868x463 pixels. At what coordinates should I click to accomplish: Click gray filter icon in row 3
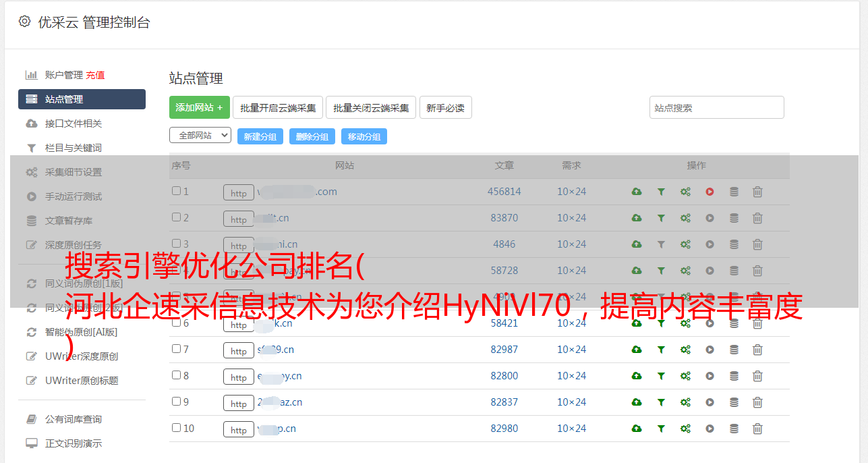tap(661, 244)
